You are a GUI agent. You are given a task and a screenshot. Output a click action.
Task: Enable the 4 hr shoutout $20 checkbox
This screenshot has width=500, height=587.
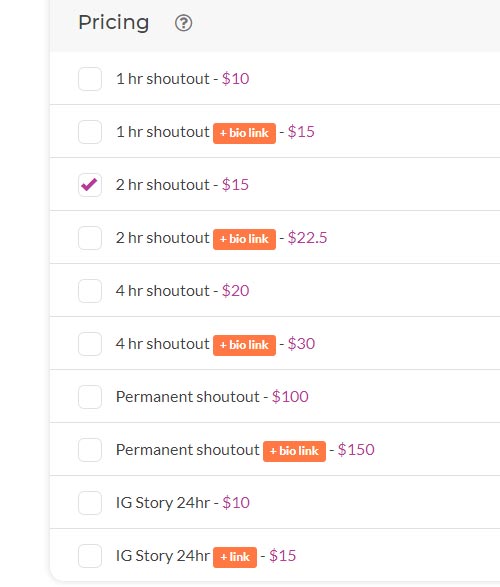[x=90, y=291]
